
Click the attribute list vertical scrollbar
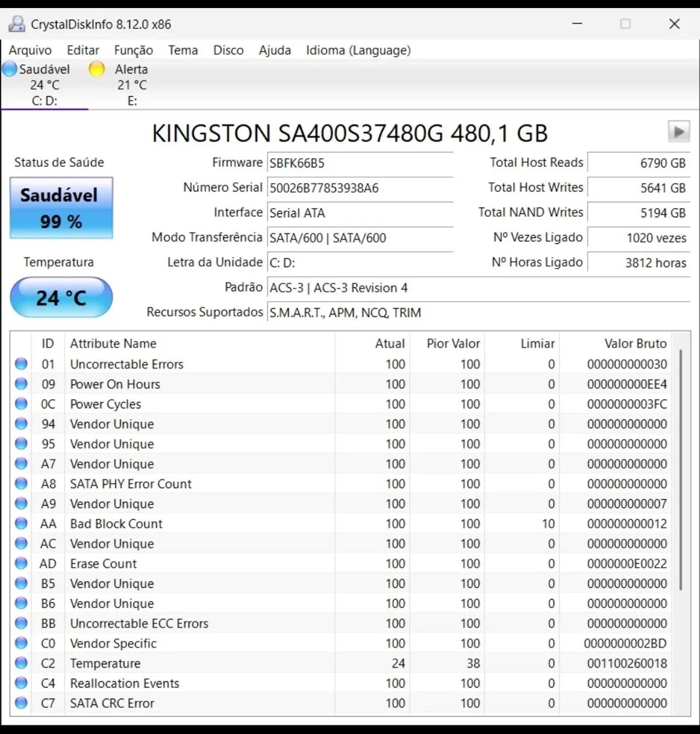click(x=681, y=470)
